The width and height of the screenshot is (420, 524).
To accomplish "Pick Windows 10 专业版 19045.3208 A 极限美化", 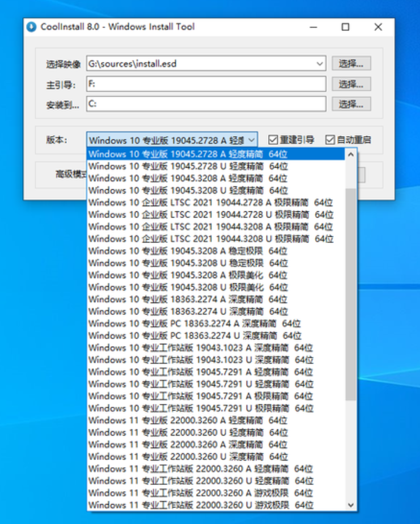I will point(216,275).
